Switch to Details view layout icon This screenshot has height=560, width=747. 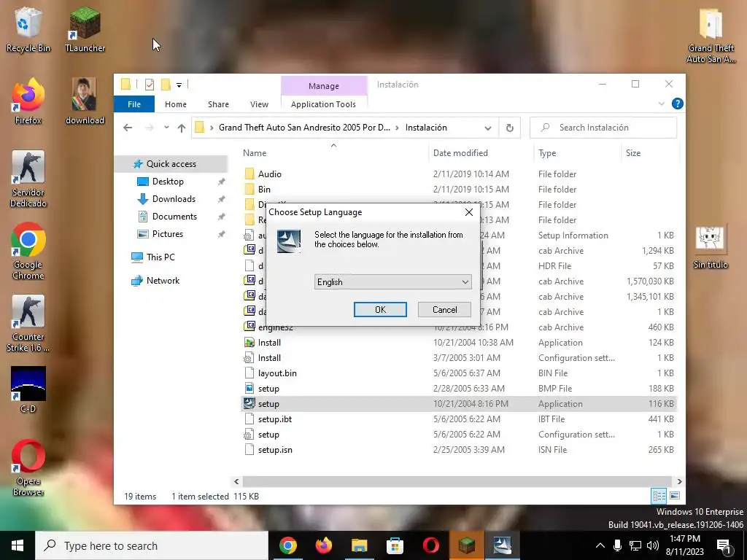click(x=659, y=496)
